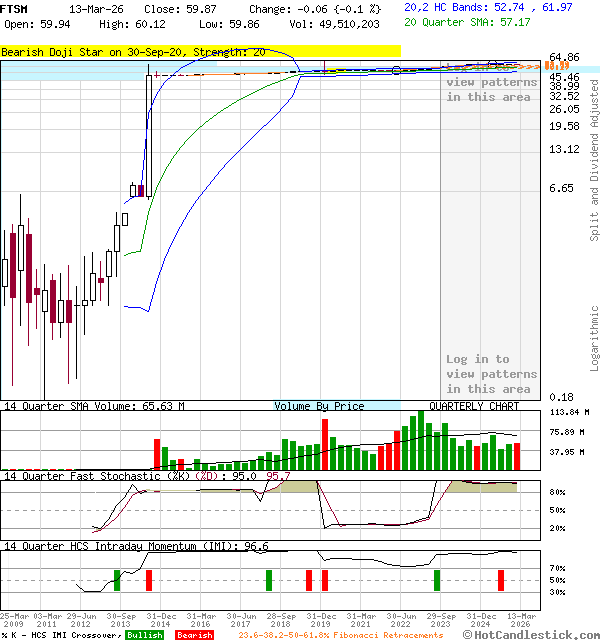Click the lower 'Log in to view patterns' area
Viewport: 600px width, 640px height.
point(491,374)
